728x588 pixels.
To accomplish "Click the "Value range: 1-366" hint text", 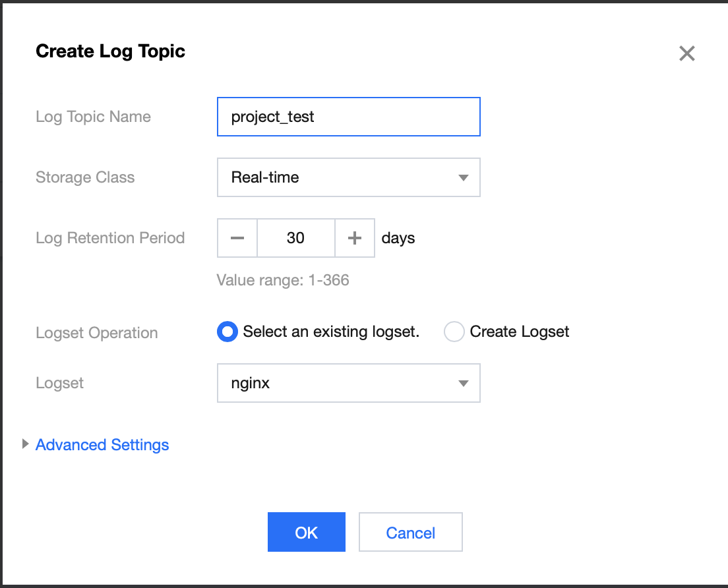I will [x=283, y=280].
